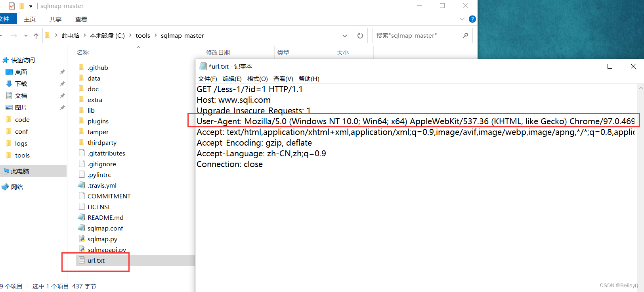Expand chevron after 本地磁盘 (C:) in path
This screenshot has width=644, height=292.
pos(130,35)
